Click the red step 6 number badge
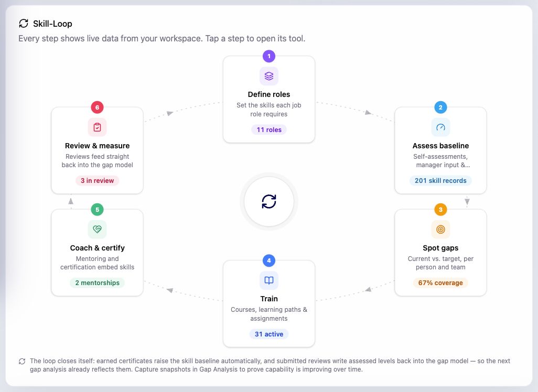The height and width of the screenshot is (392, 538). pyautogui.click(x=97, y=107)
